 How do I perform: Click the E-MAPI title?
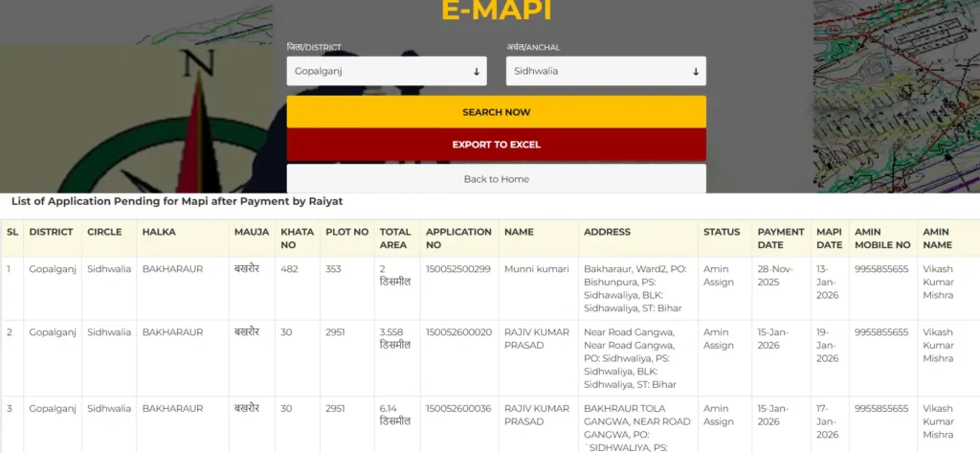[497, 11]
